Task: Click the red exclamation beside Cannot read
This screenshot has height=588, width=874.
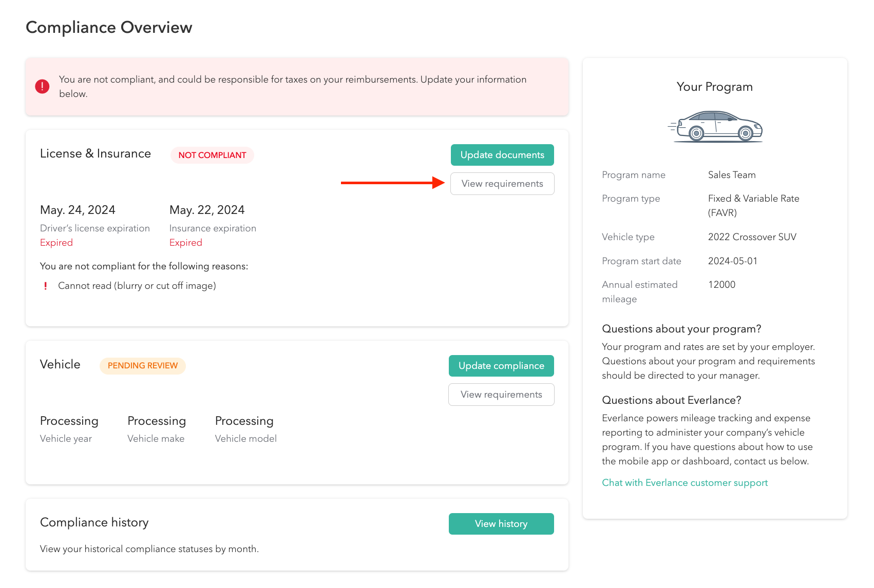Action: [x=46, y=286]
